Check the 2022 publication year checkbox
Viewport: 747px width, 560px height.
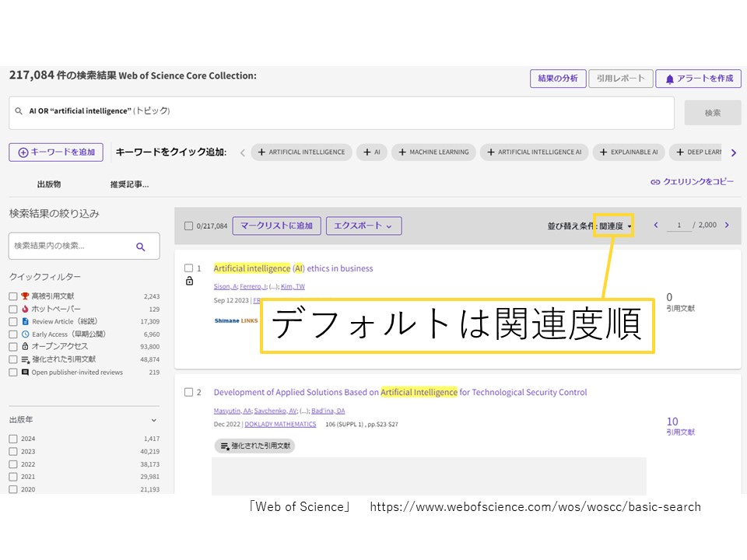click(x=13, y=464)
